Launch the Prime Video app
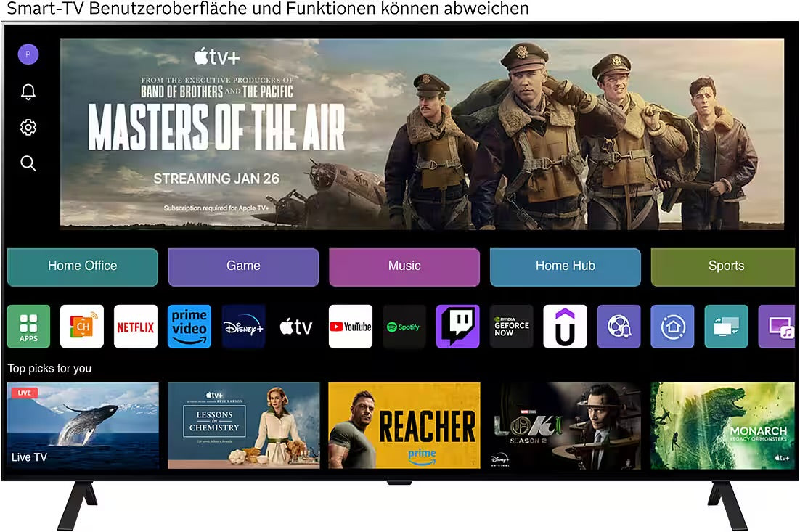The width and height of the screenshot is (800, 532). pyautogui.click(x=189, y=327)
